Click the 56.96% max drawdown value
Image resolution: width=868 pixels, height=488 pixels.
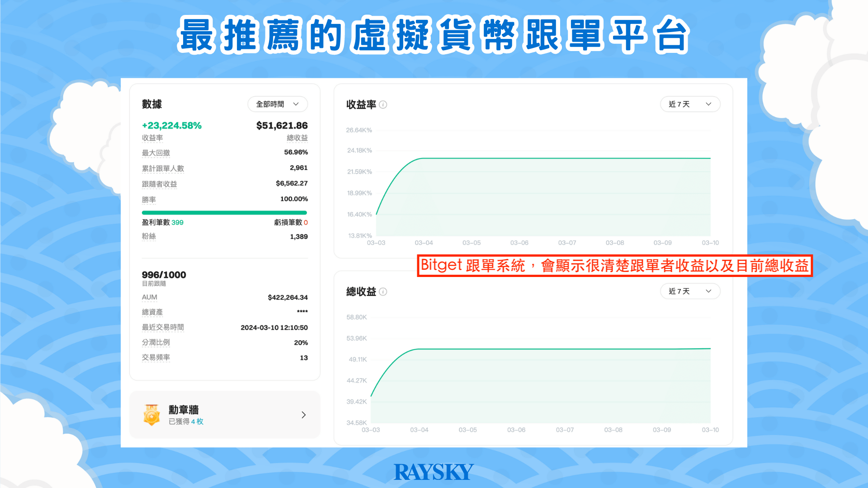click(296, 152)
